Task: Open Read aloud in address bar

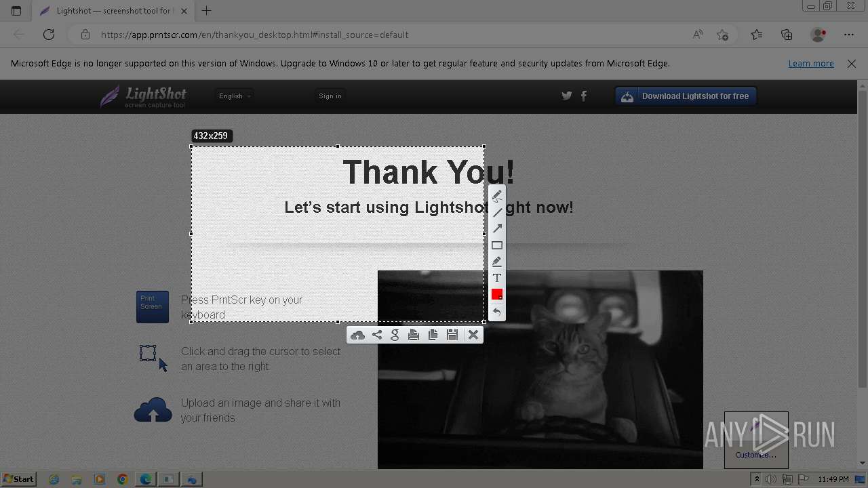Action: 698,35
